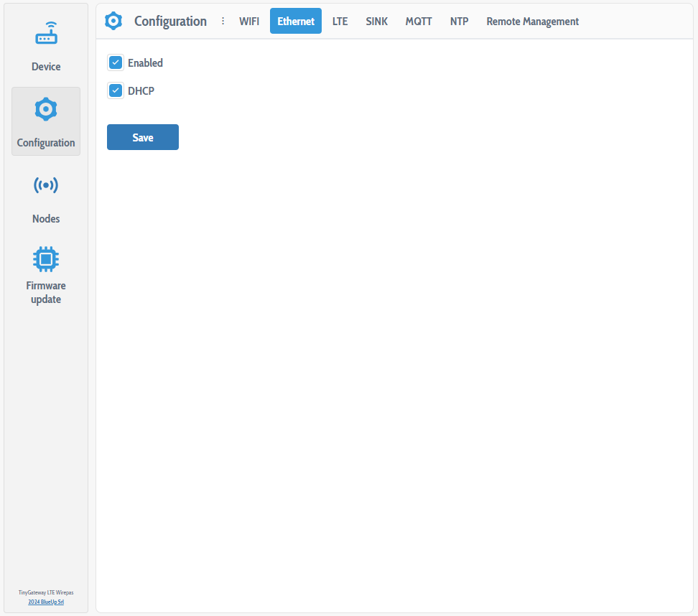Click the "Enabled" label text
The height and width of the screenshot is (616, 698).
coord(145,63)
